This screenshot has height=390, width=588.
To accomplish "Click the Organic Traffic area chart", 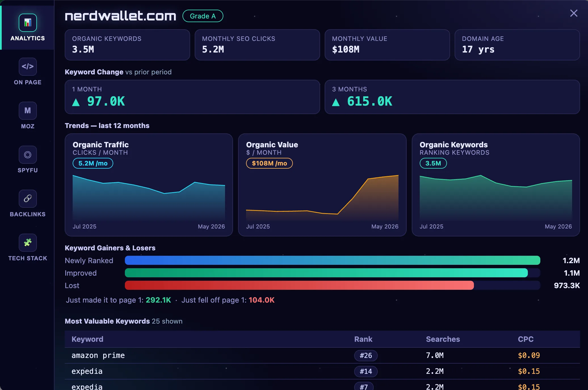I will click(x=149, y=198).
